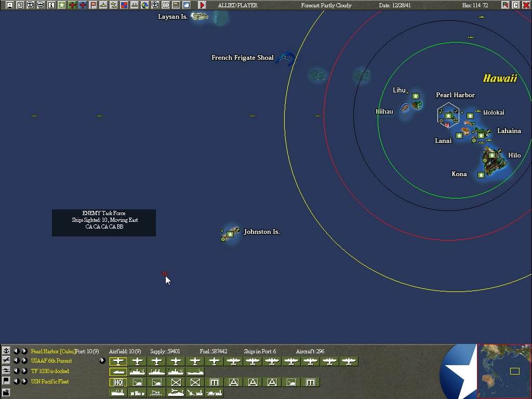
Task: Click the striped report icon beside OP
Action: (176, 5)
